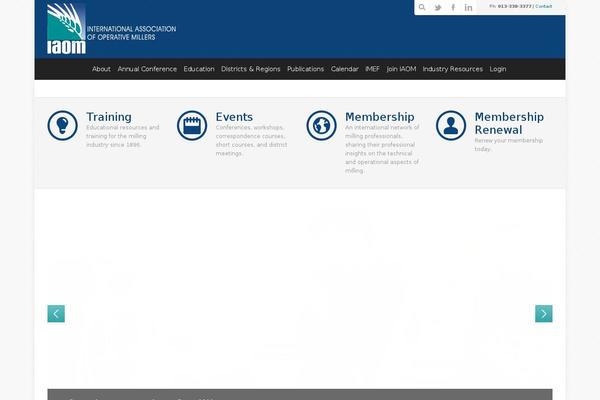This screenshot has height=400, width=600.
Task: Open Districts & Regions menu
Action: [251, 69]
